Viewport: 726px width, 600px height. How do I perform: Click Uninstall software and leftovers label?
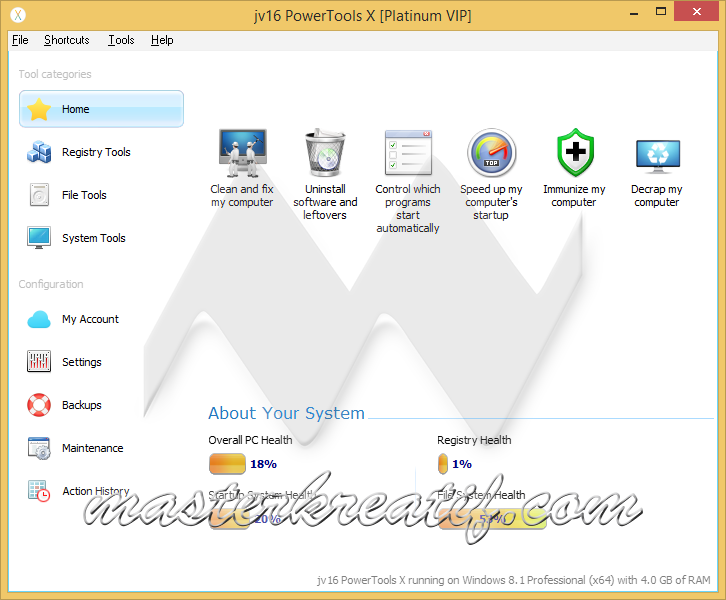pos(325,202)
